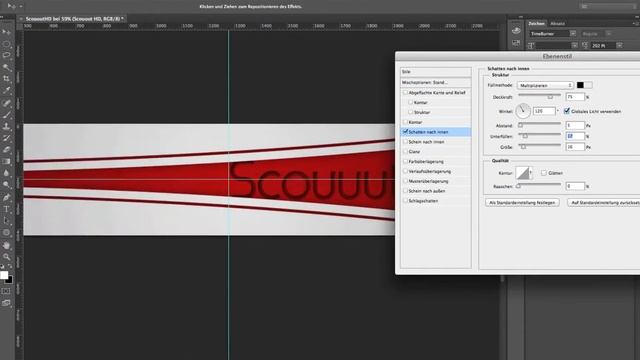Viewport: 640px width, 360px height.
Task: Select the Move tool
Action: click(7, 32)
